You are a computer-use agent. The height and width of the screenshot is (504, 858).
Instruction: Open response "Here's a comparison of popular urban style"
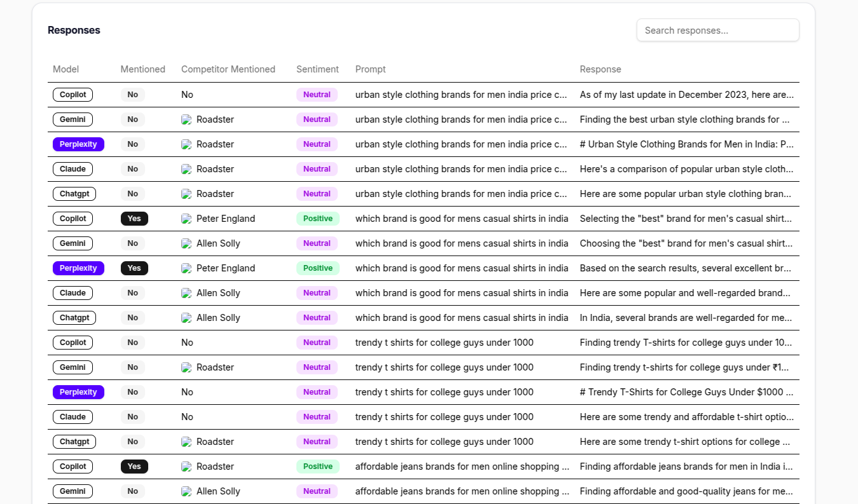(687, 169)
